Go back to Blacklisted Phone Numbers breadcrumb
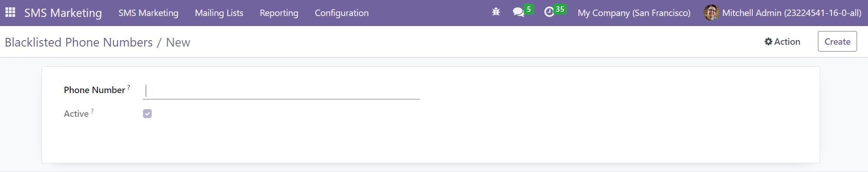Viewport: 868px width, 172px height. pyautogui.click(x=79, y=42)
